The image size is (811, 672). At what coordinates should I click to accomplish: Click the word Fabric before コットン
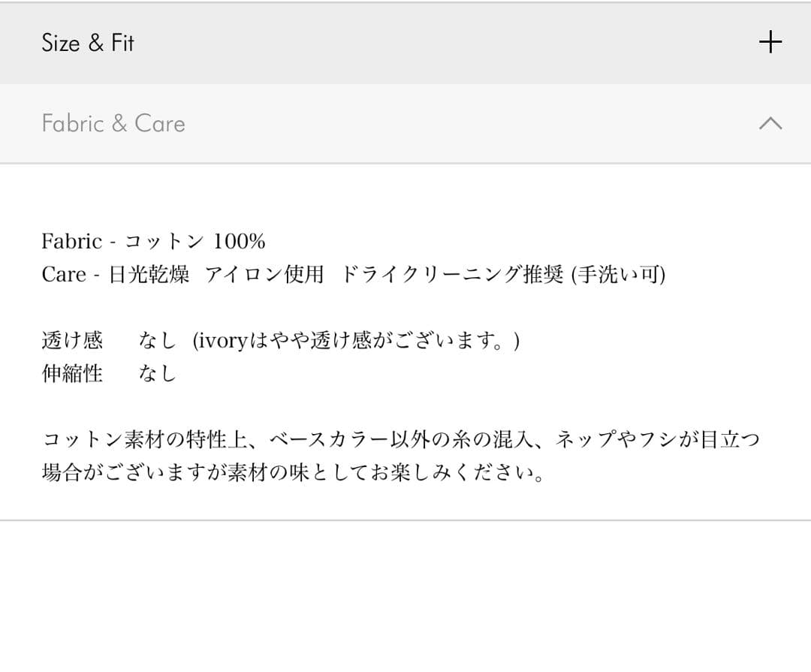click(71, 242)
